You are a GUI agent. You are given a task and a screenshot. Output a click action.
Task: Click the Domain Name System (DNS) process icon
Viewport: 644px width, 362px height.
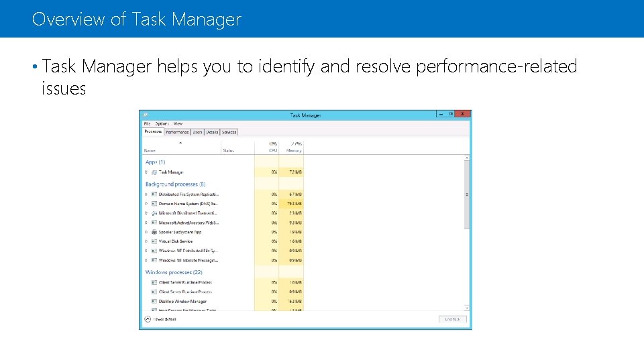tap(154, 204)
